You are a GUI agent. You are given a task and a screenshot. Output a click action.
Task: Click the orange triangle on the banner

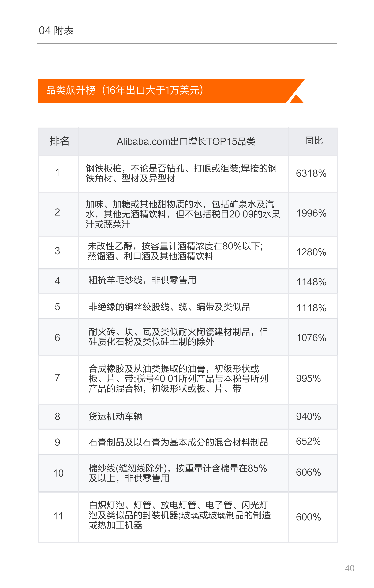(x=296, y=99)
